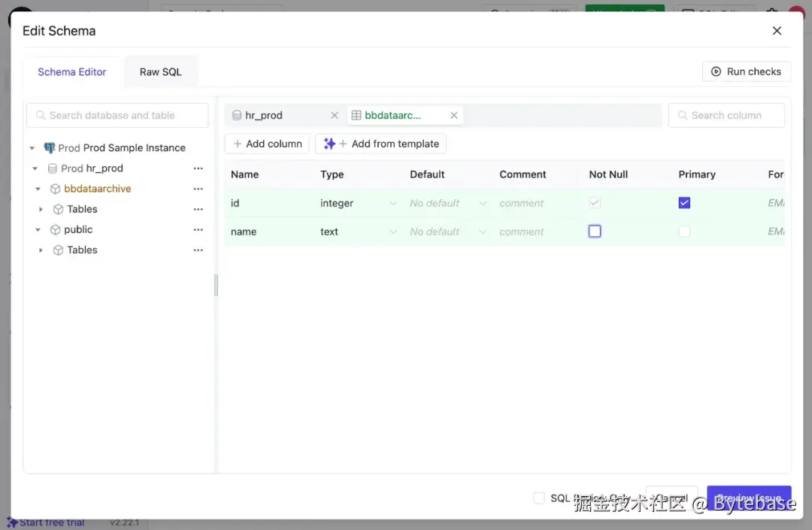This screenshot has height=530, width=812.
Task: Click cube icon next to public
Action: click(x=56, y=229)
